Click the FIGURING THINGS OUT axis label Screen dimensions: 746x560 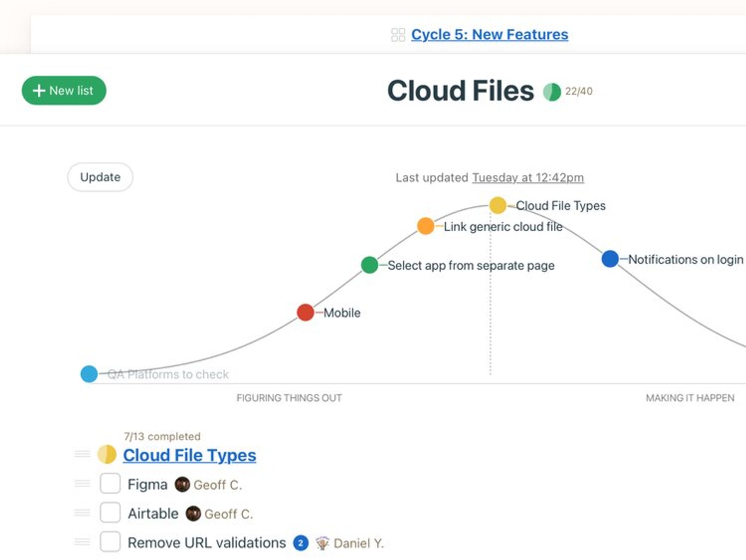(x=289, y=398)
